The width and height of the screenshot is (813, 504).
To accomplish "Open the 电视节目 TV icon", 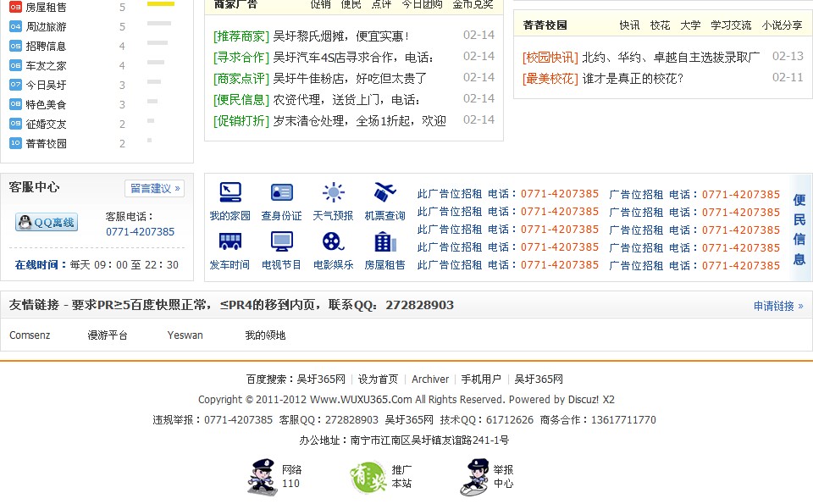I will pos(281,241).
